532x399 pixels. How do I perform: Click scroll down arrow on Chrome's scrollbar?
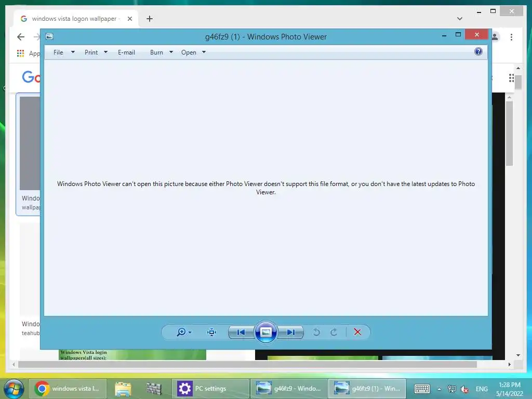[518, 355]
